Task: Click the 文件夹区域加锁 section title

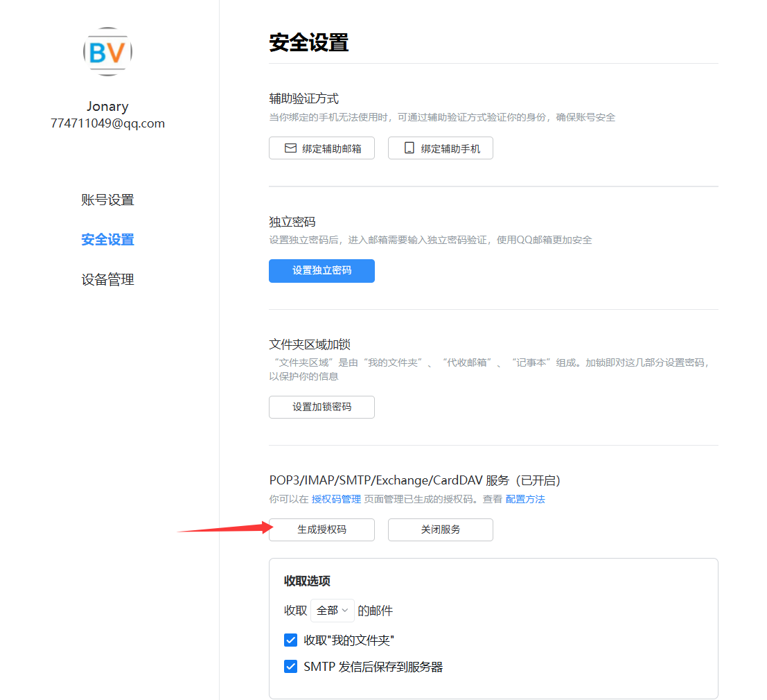Action: (x=310, y=344)
